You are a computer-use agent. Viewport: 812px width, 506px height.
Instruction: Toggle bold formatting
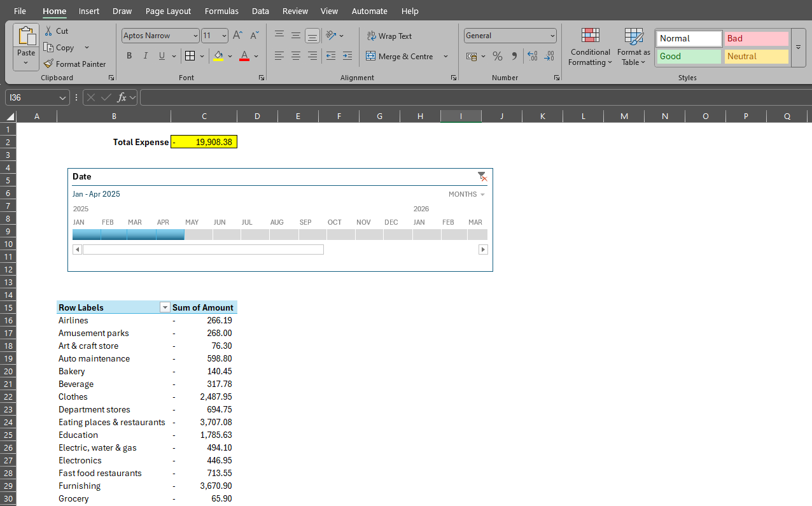point(129,56)
